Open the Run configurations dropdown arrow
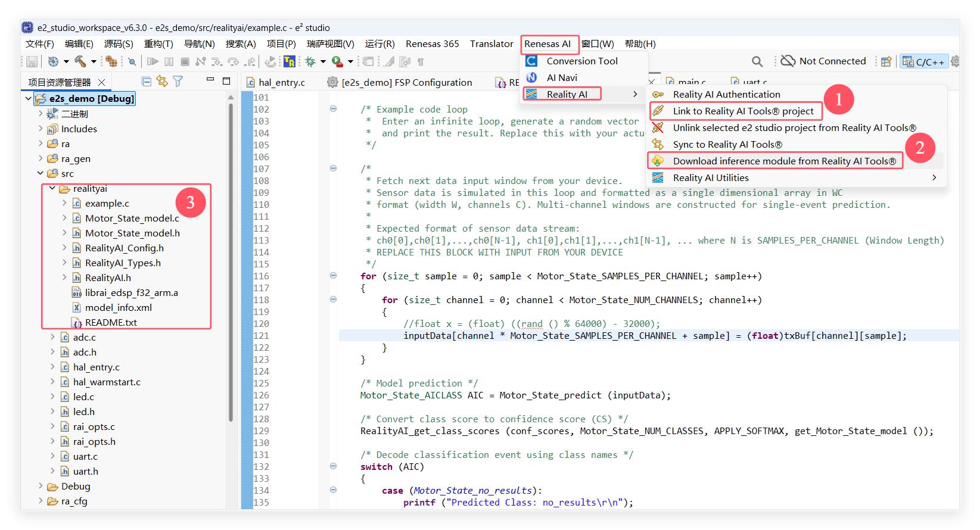980x530 pixels. tap(350, 61)
